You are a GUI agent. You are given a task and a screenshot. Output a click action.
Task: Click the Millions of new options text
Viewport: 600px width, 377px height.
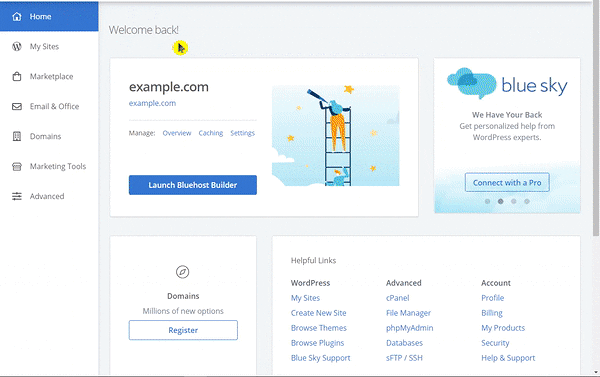pyautogui.click(x=183, y=311)
